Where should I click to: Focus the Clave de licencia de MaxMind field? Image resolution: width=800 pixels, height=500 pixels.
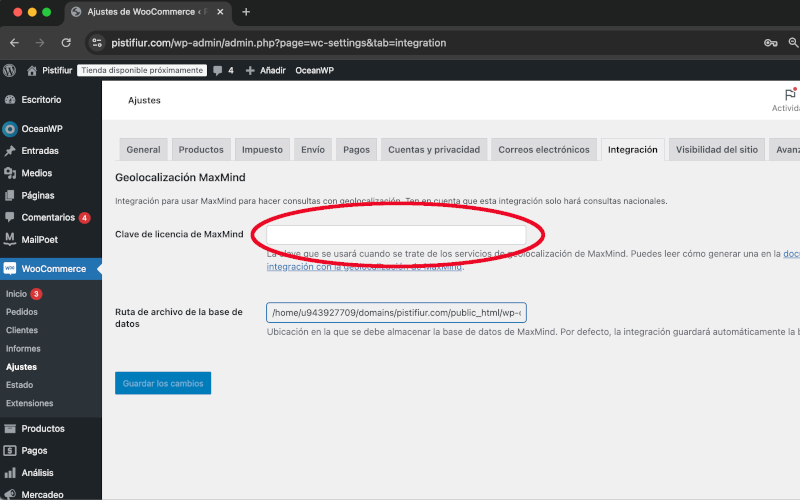coord(396,235)
